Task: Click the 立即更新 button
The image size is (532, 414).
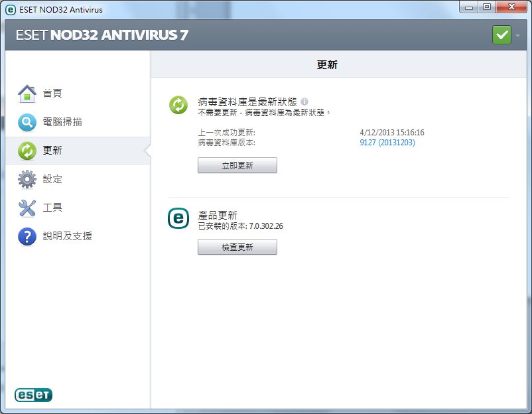Action: [237, 165]
